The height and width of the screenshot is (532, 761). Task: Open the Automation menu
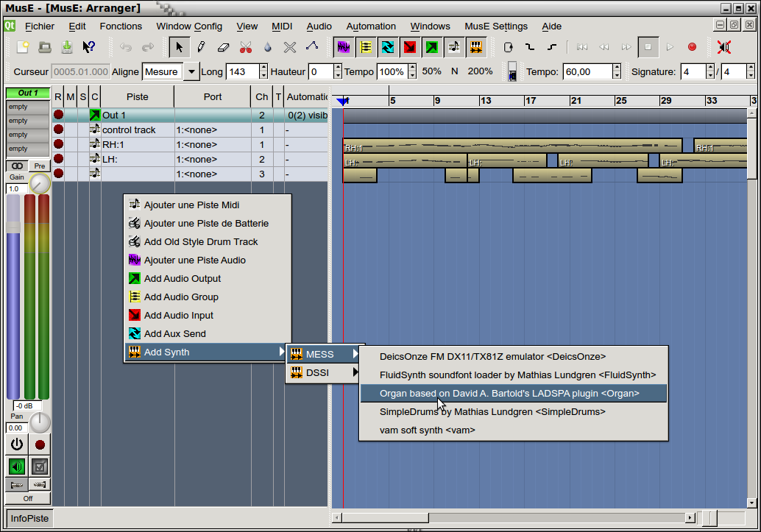pyautogui.click(x=371, y=26)
